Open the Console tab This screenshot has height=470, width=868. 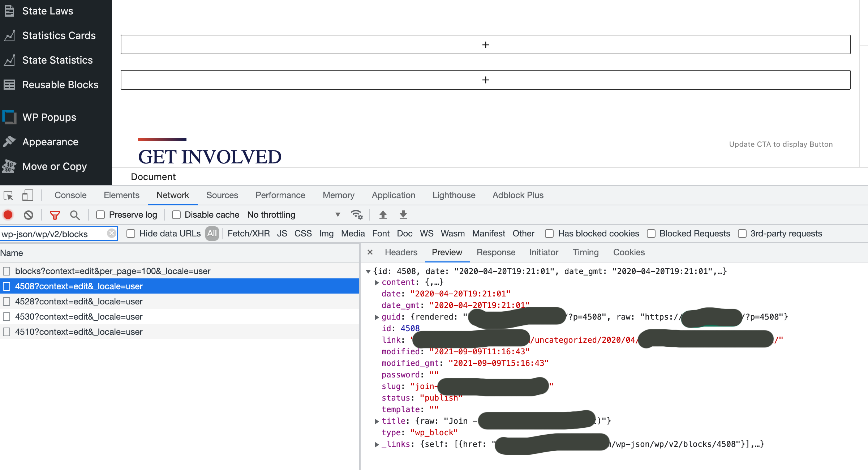70,195
